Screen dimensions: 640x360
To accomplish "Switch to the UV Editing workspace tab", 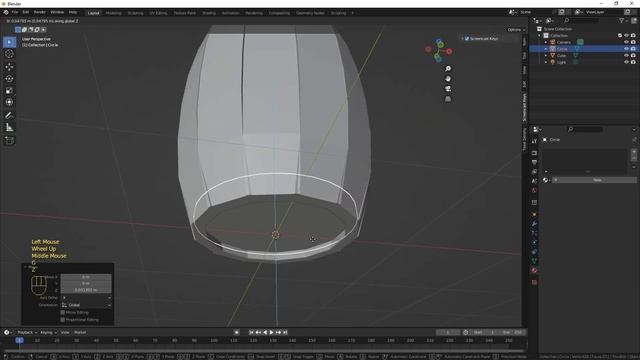I will click(158, 13).
